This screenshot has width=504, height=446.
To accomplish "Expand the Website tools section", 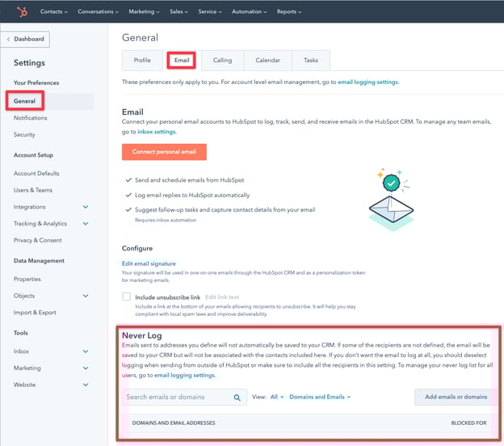I will click(x=86, y=385).
